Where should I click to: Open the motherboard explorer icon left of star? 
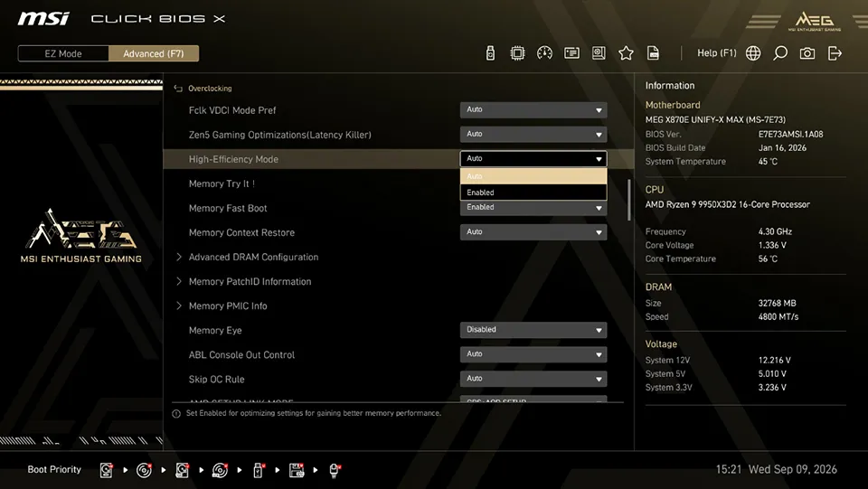pos(599,53)
